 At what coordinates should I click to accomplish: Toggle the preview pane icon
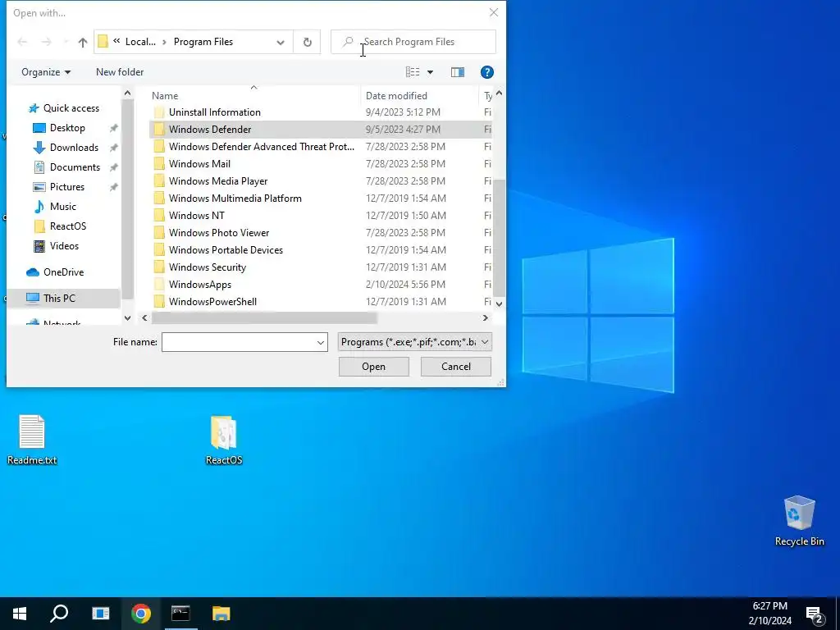tap(458, 72)
